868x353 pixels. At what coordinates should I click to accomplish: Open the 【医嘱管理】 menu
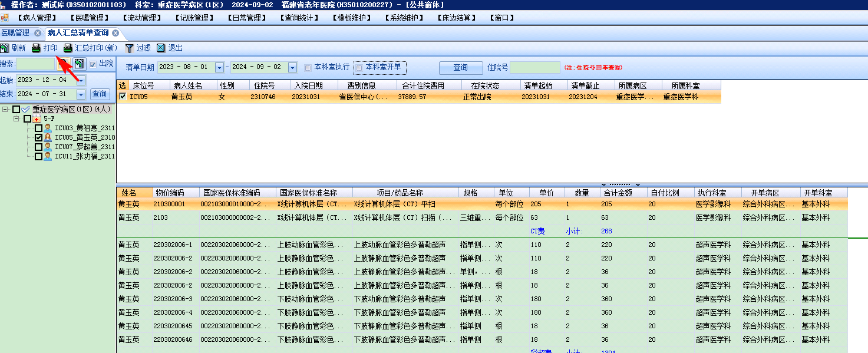pos(90,18)
